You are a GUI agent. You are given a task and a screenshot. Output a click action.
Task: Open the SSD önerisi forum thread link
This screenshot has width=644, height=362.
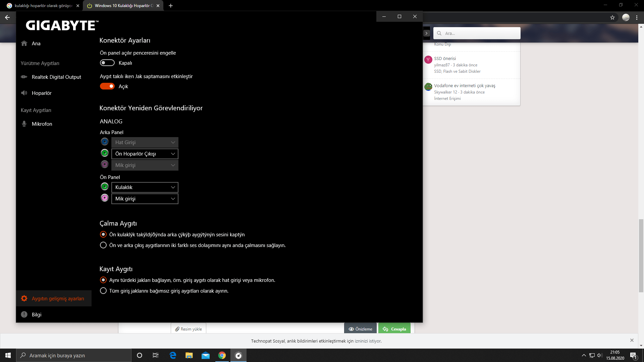445,58
